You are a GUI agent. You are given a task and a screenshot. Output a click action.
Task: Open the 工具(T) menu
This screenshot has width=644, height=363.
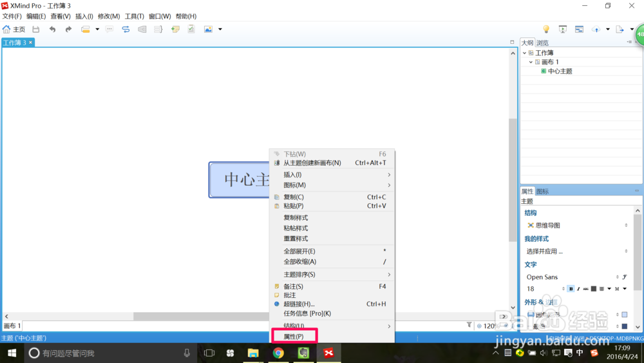click(135, 16)
